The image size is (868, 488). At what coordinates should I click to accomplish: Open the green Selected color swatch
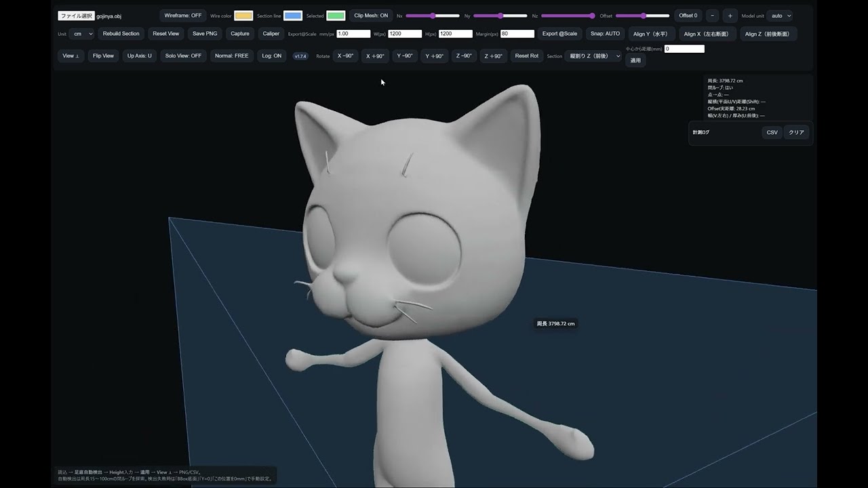336,16
